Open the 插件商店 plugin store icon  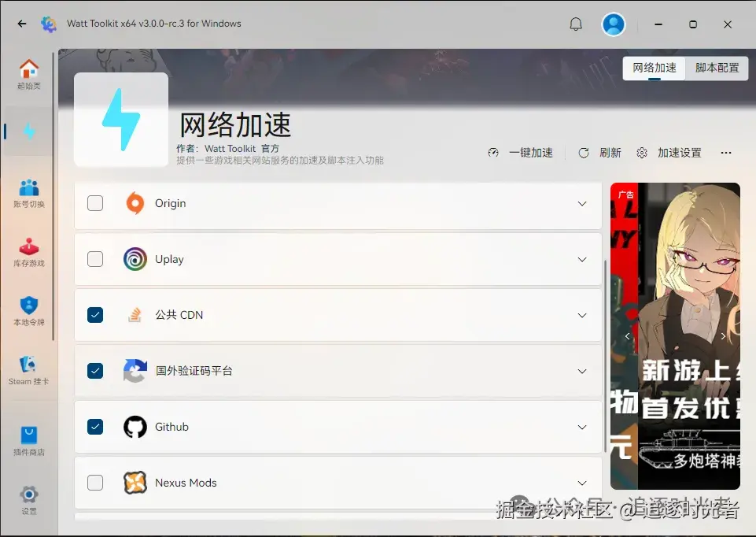click(x=29, y=433)
